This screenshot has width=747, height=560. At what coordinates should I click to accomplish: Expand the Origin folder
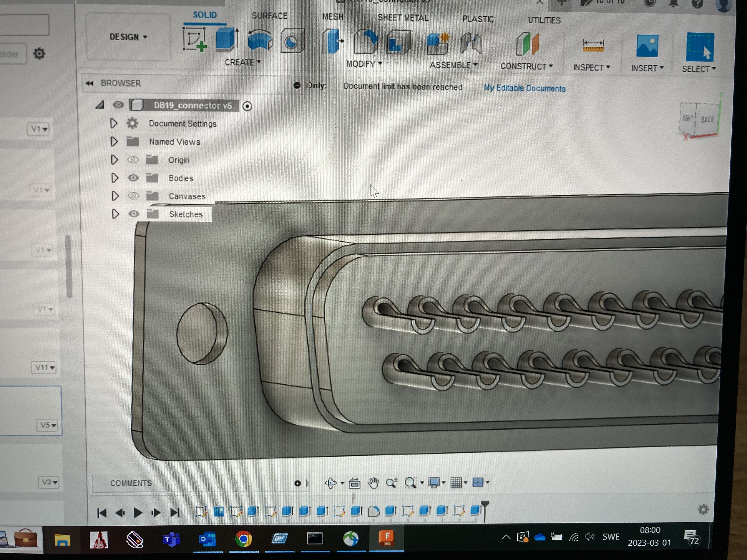[114, 160]
